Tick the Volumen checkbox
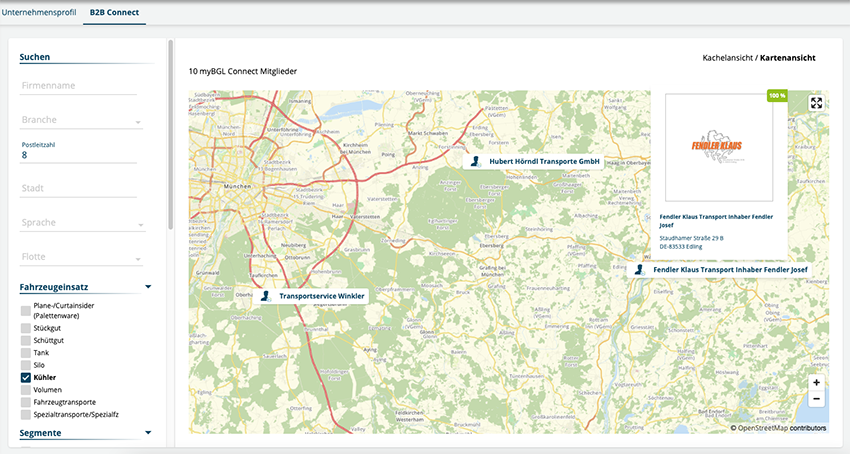The image size is (850, 454). (25, 390)
